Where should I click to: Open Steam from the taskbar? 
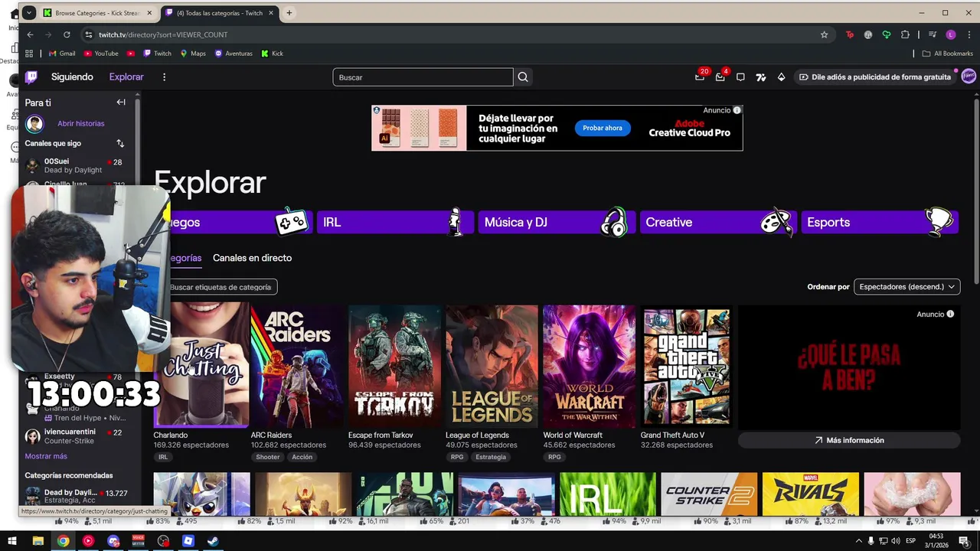(214, 541)
